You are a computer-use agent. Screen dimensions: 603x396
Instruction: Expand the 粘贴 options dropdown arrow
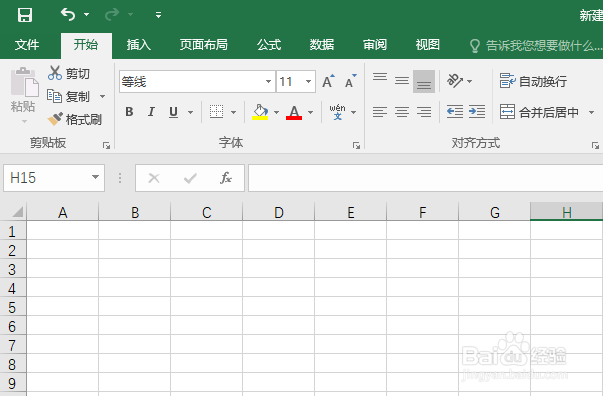click(24, 121)
